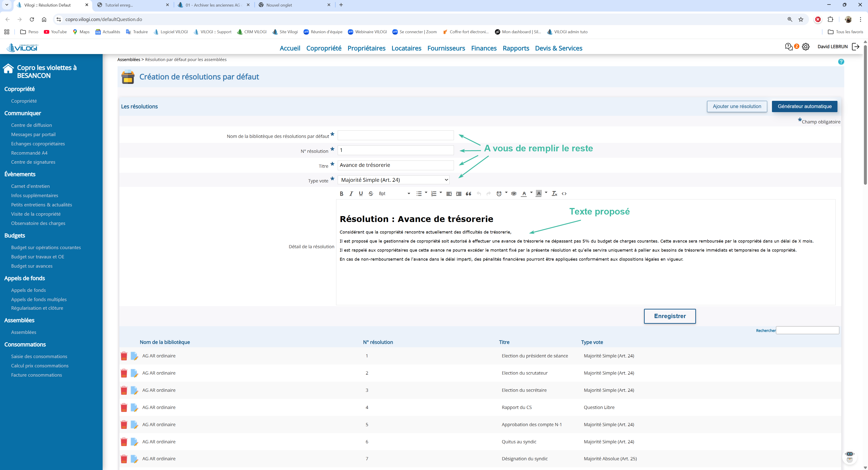Toggle italic formatting in the editor toolbar
The width and height of the screenshot is (868, 470).
point(351,194)
